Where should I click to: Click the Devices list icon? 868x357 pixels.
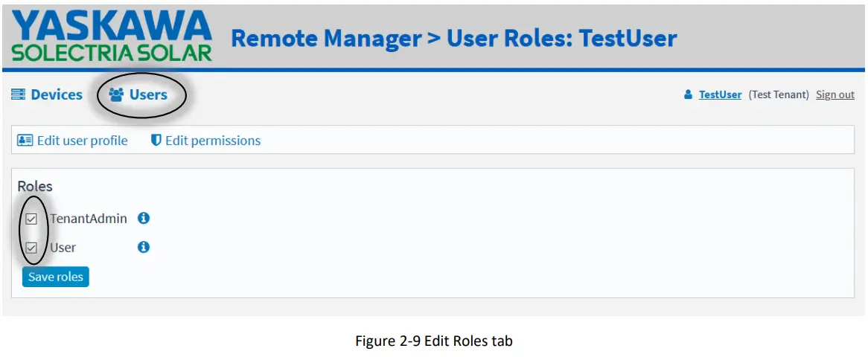(x=19, y=95)
